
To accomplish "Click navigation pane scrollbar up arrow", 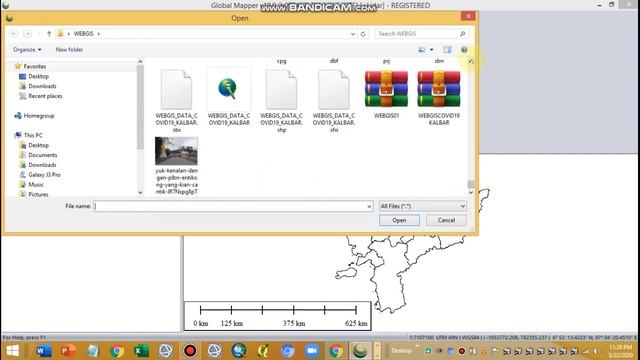I will [x=140, y=62].
